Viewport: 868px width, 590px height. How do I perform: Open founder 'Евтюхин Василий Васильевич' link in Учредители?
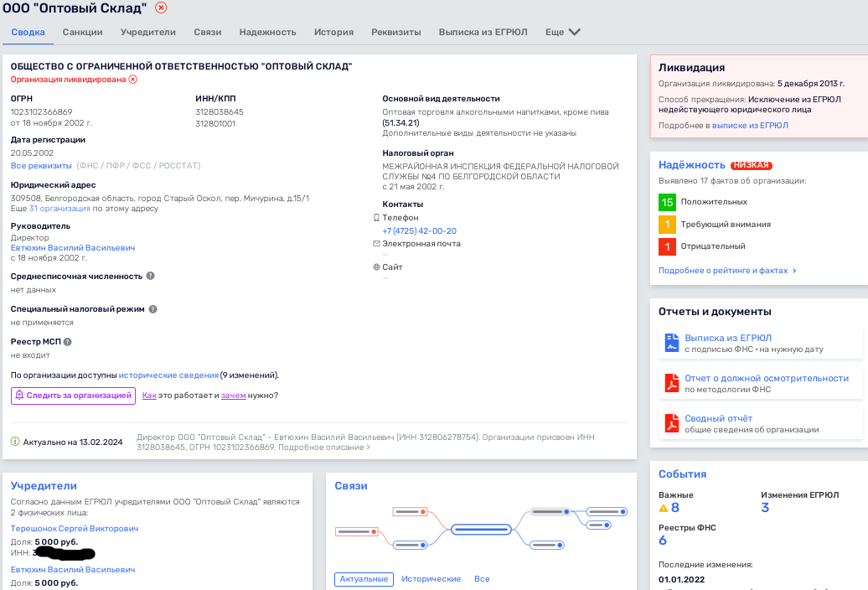click(x=73, y=570)
